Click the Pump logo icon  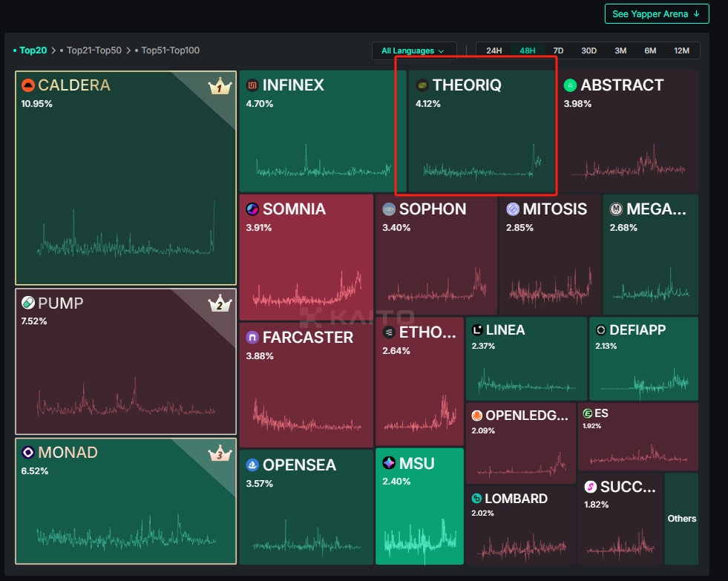pyautogui.click(x=28, y=303)
